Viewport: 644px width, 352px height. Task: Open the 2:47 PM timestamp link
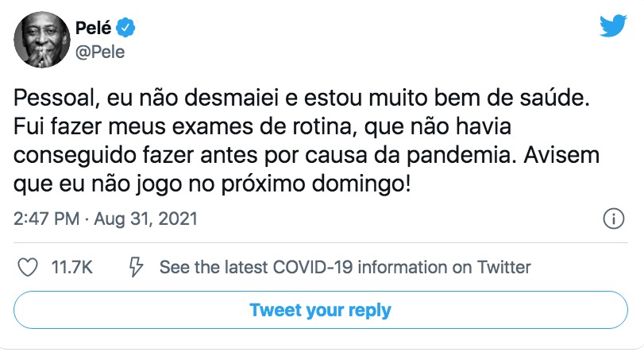[x=44, y=218]
